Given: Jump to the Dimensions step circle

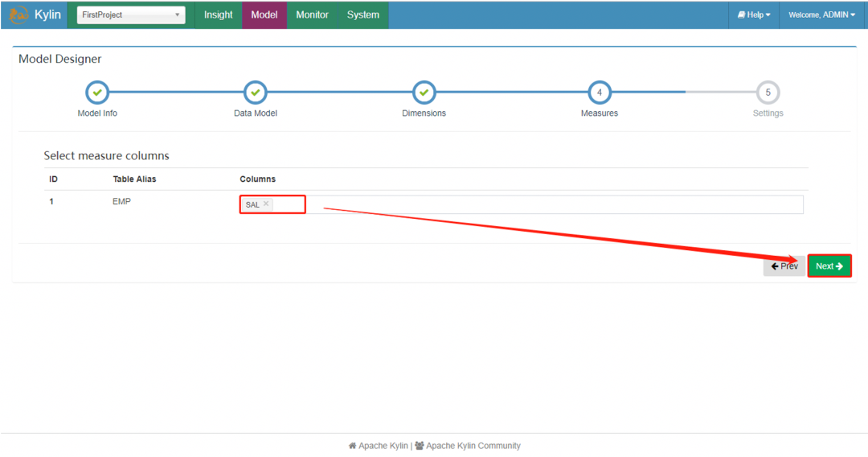Looking at the screenshot, I should click(424, 93).
